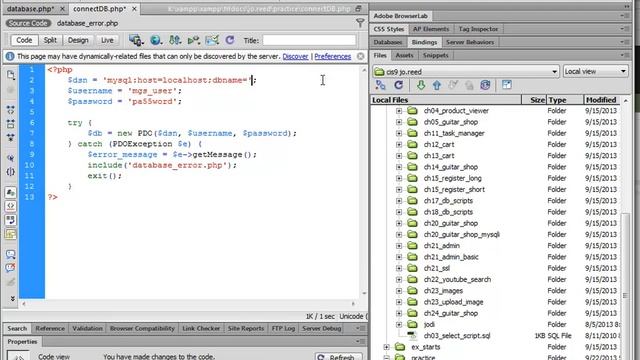Select ch03_select_script.sql file
The width and height of the screenshot is (640, 360).
[457, 336]
